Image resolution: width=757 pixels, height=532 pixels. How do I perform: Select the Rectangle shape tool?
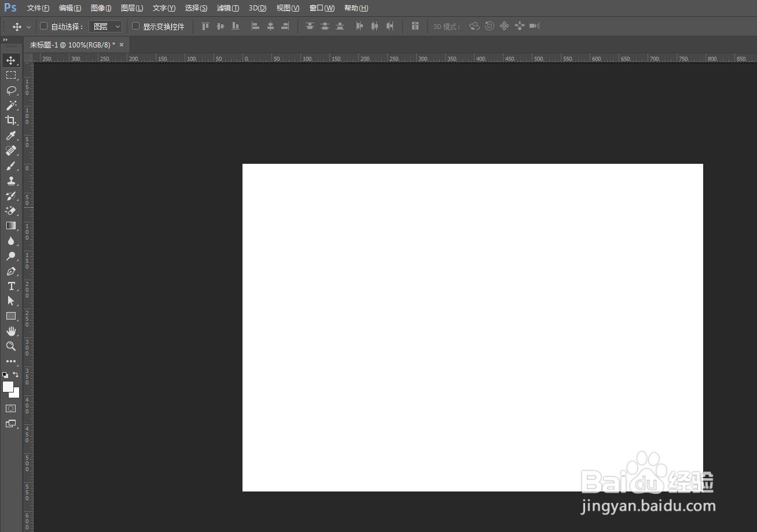[x=11, y=316]
